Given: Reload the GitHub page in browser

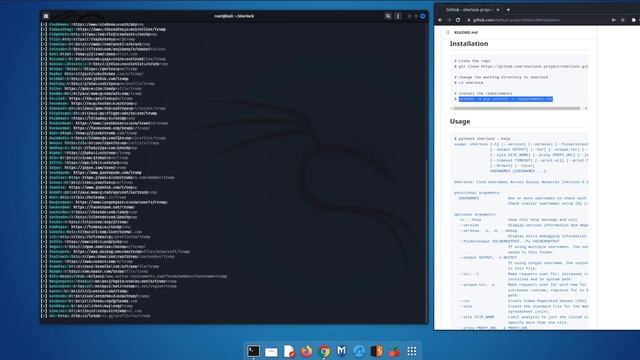Looking at the screenshot, I should (x=458, y=20).
